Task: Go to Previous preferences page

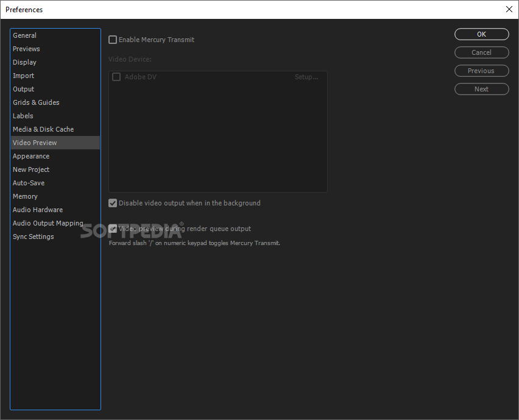Action: (x=482, y=71)
